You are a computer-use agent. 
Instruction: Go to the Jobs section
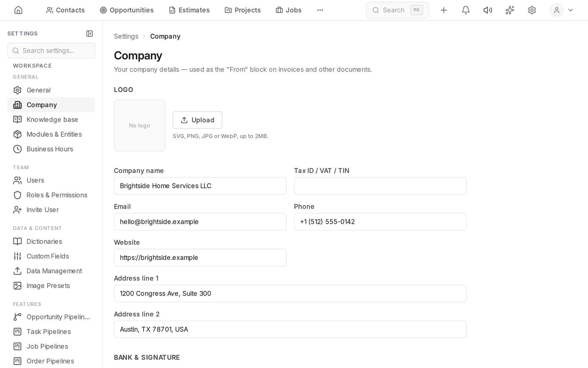point(288,10)
